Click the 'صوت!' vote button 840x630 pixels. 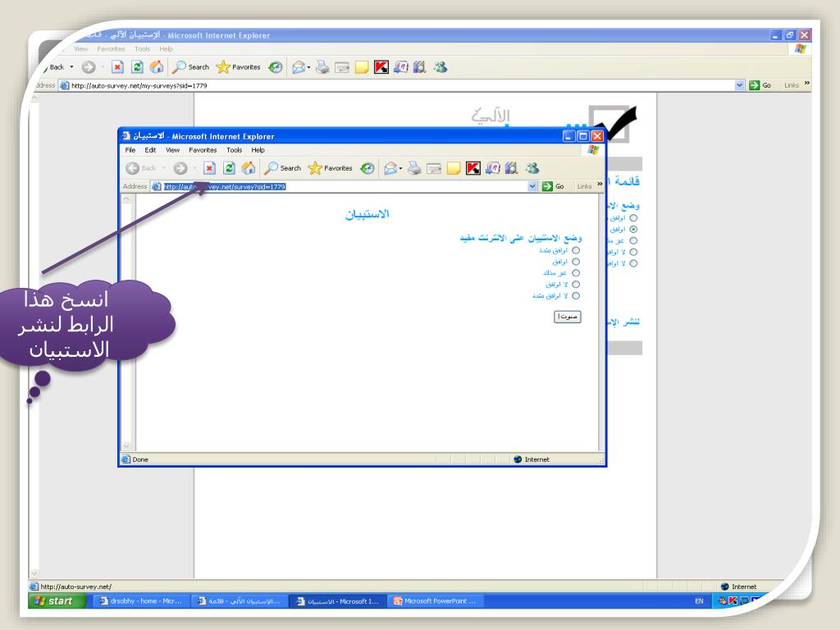point(568,317)
